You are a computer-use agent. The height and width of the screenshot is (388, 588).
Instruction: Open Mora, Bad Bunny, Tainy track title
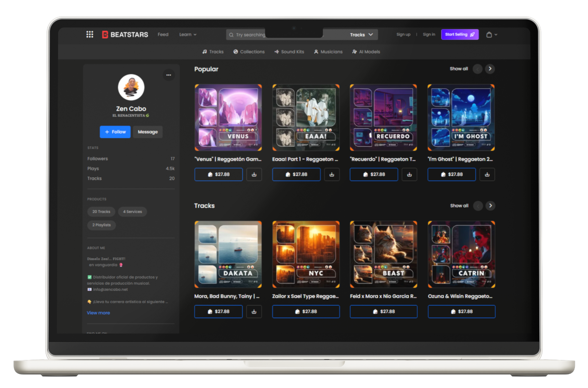(x=227, y=296)
